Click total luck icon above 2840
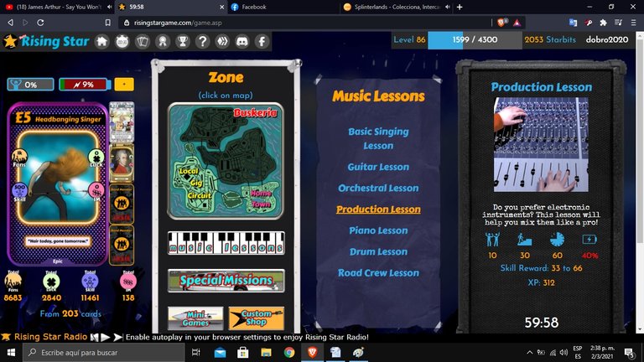Viewport: 644px width, 362px height. [x=51, y=282]
